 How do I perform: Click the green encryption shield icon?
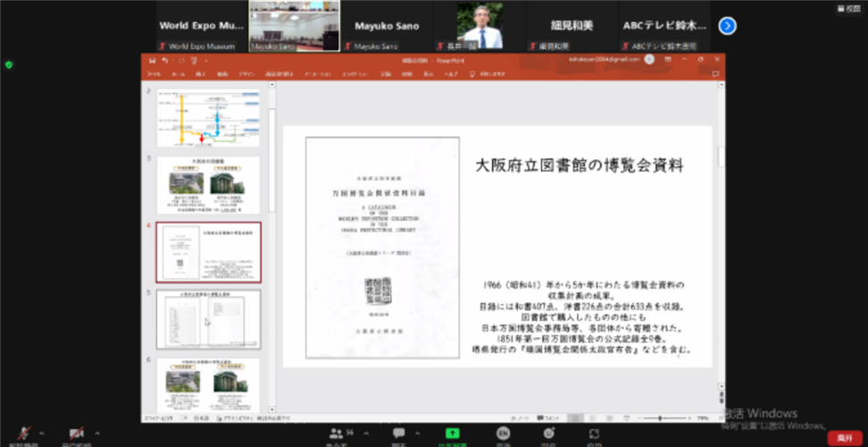point(9,64)
